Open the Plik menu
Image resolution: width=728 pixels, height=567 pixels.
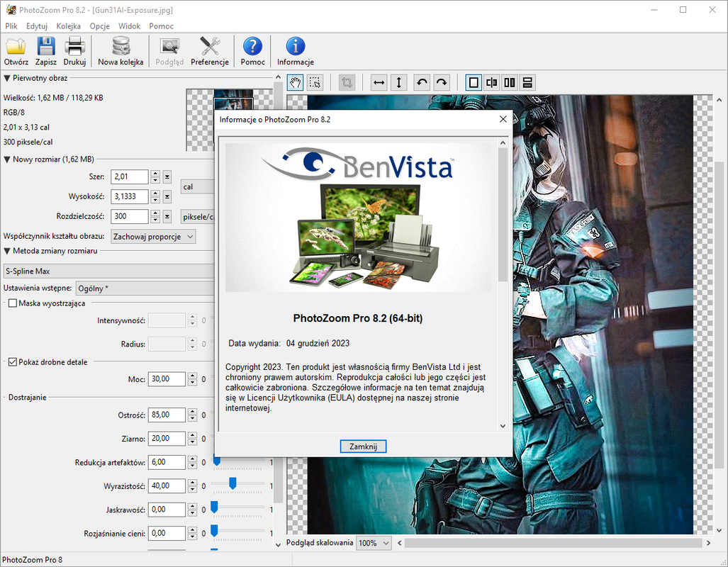(x=11, y=26)
